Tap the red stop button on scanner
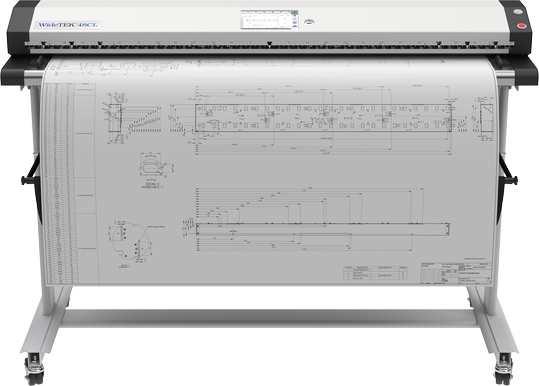 click(522, 26)
